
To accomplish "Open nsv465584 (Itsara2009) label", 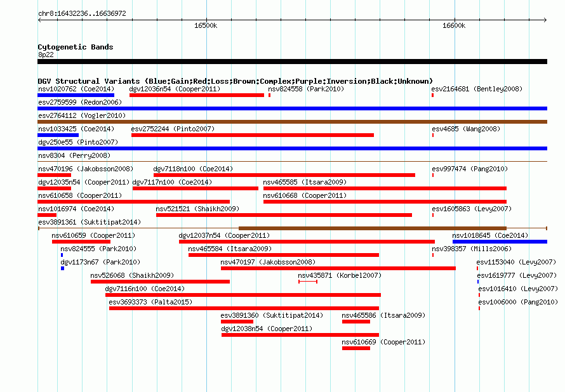I will tap(230, 249).
